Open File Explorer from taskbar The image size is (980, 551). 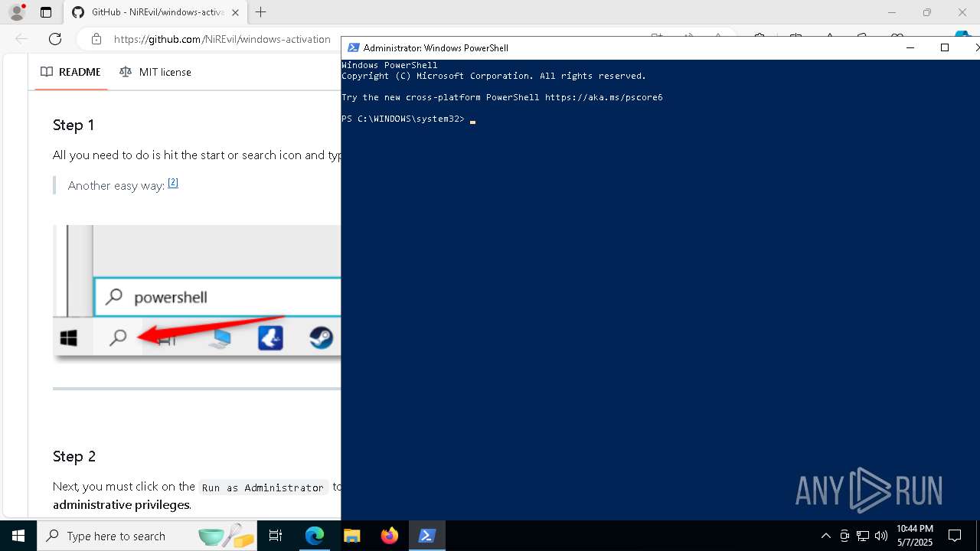pyautogui.click(x=351, y=536)
